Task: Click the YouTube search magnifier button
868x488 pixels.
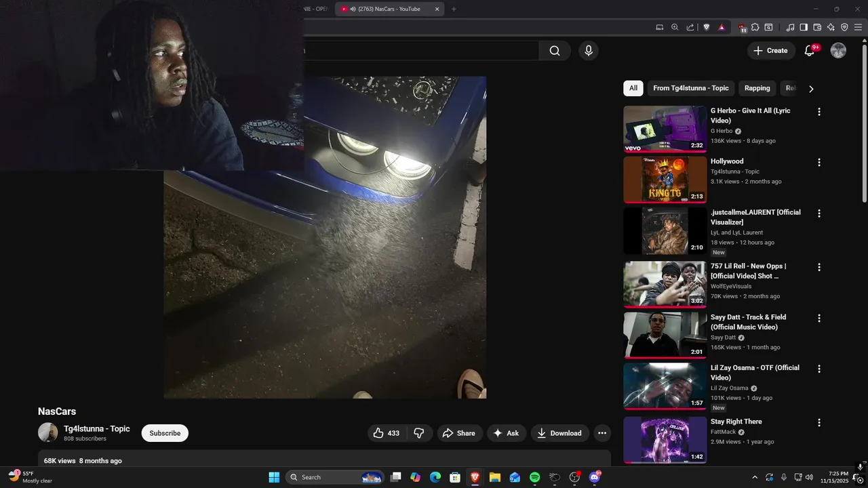Action: coord(555,51)
